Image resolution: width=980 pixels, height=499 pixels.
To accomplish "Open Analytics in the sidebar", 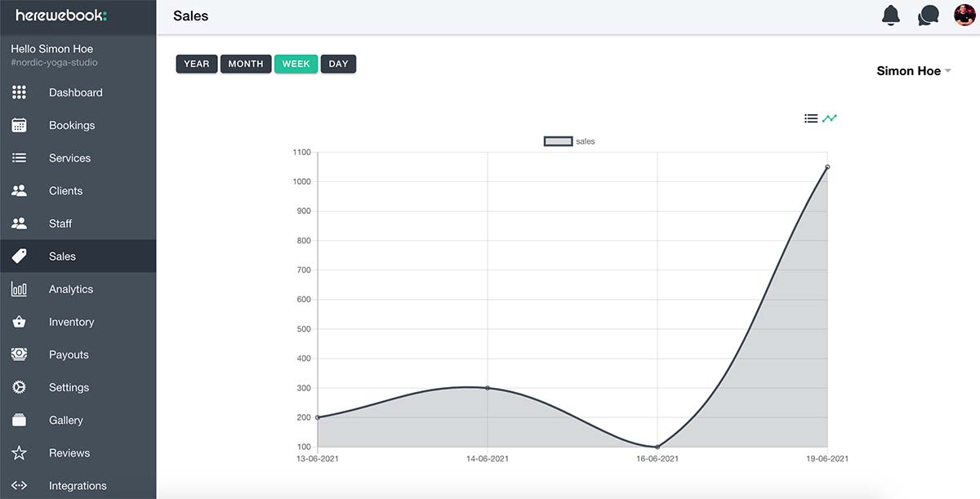I will 71,289.
